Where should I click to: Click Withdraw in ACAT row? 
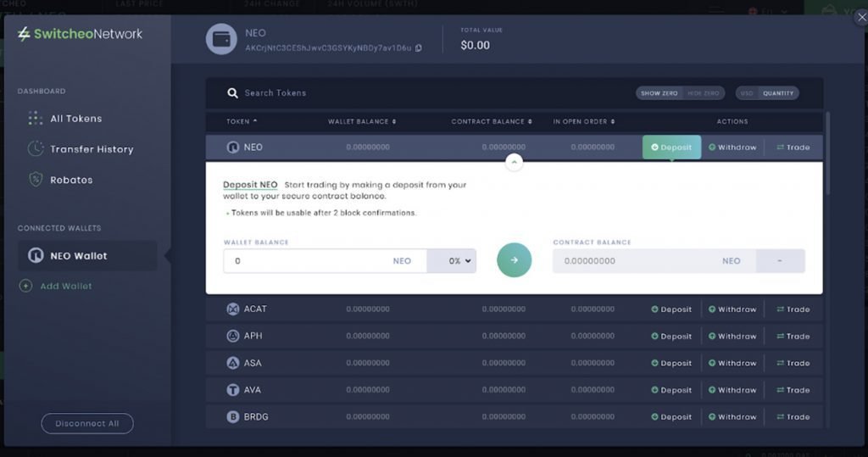732,309
